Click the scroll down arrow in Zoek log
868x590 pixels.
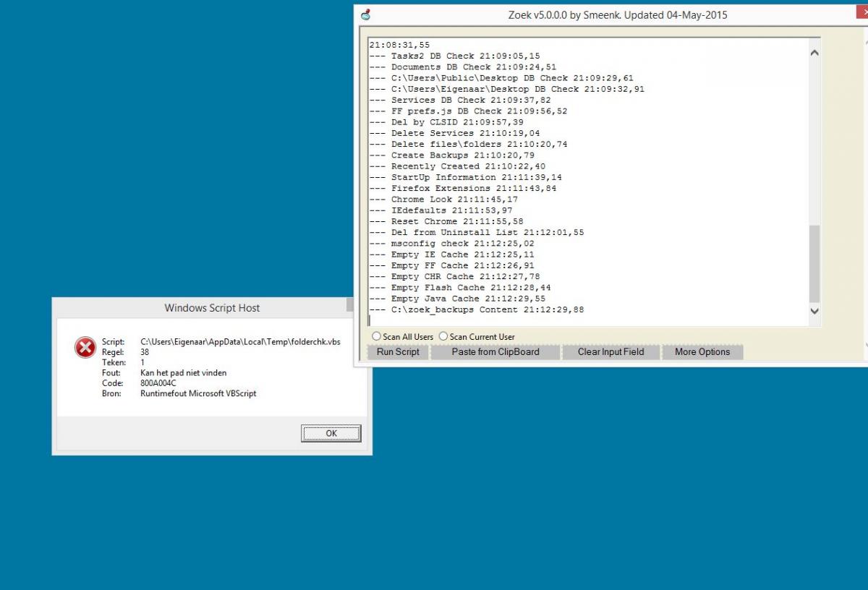814,311
